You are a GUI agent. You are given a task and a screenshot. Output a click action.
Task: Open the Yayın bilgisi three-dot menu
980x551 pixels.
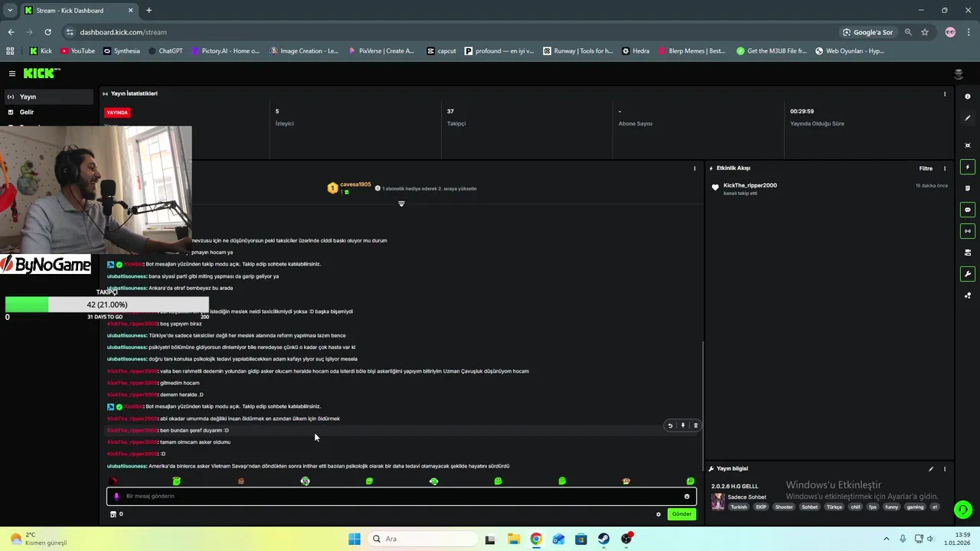(945, 469)
